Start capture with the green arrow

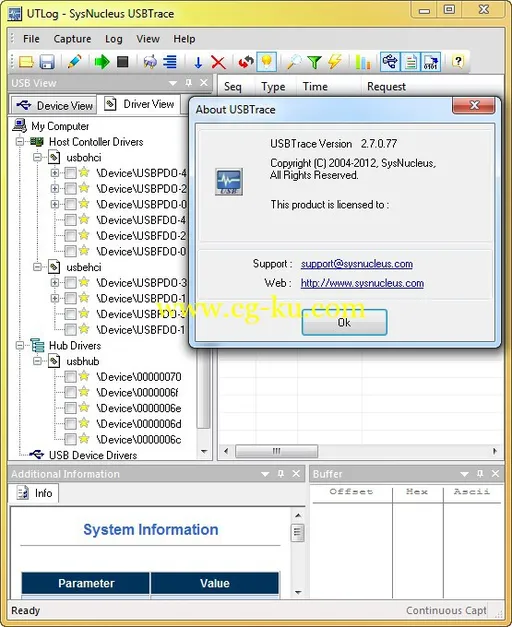(102, 62)
